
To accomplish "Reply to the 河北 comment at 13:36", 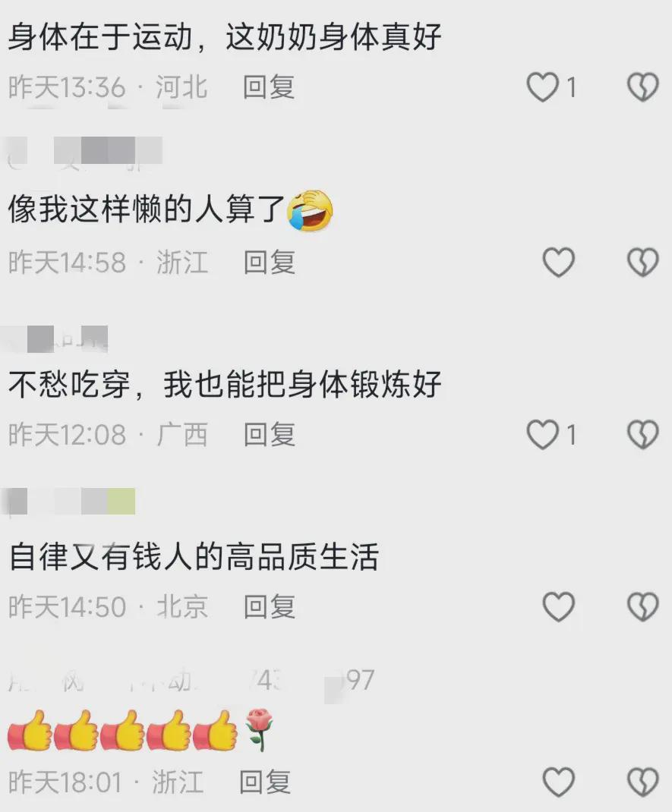I will coord(269,87).
